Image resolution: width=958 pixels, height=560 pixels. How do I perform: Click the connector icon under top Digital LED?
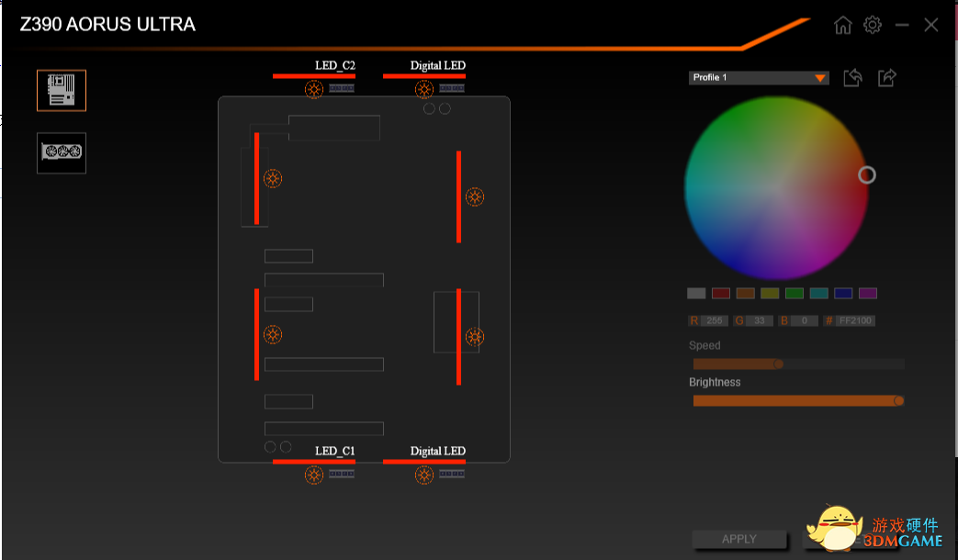click(x=452, y=88)
